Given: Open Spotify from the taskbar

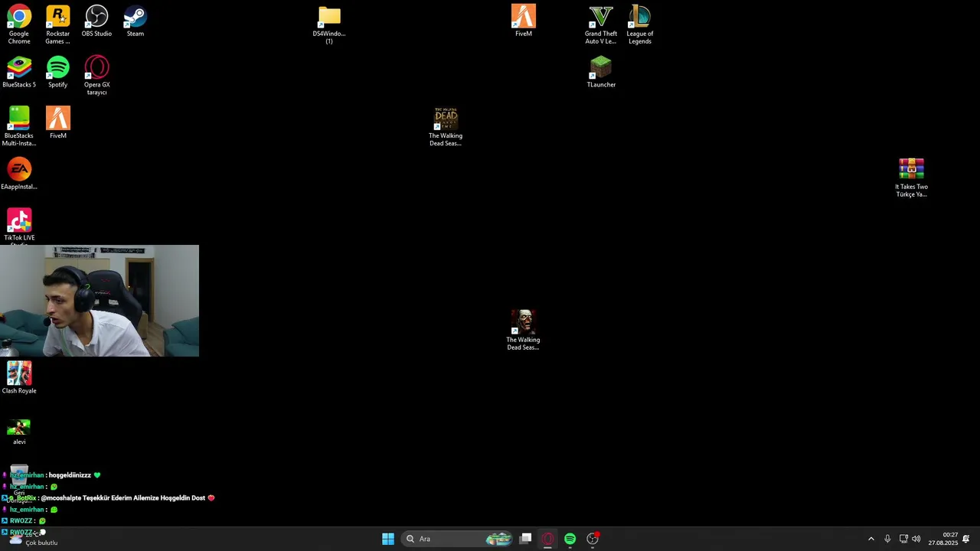Looking at the screenshot, I should [570, 539].
